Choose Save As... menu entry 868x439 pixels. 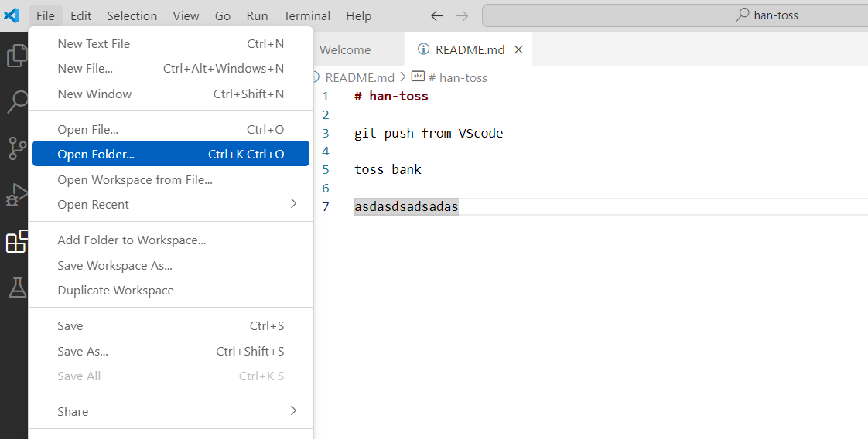click(171, 351)
